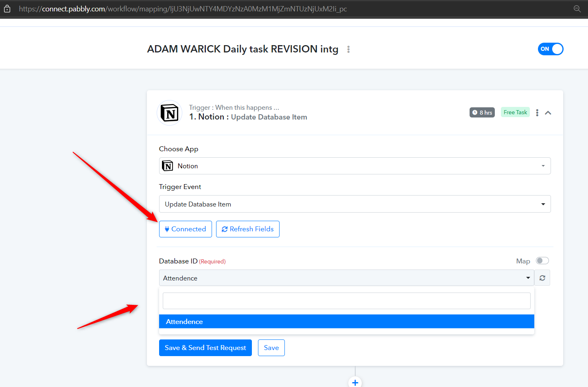This screenshot has height=387, width=588.
Task: Open the trigger step three-dot menu
Action: [x=537, y=113]
